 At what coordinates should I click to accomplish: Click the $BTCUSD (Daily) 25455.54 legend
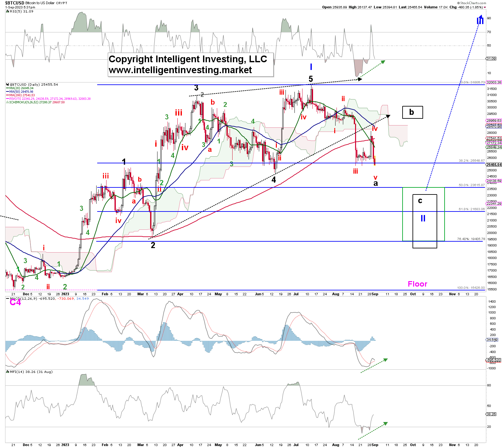(34, 84)
